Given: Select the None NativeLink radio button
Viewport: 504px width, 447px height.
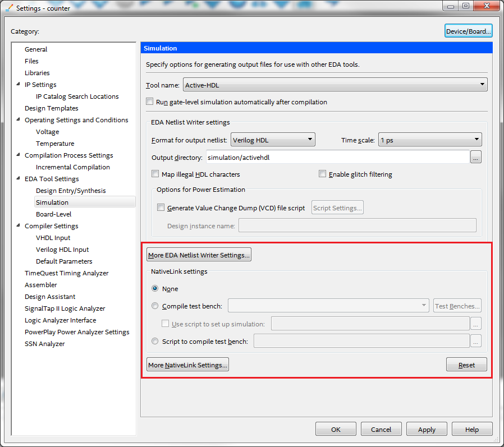Looking at the screenshot, I should pos(155,288).
